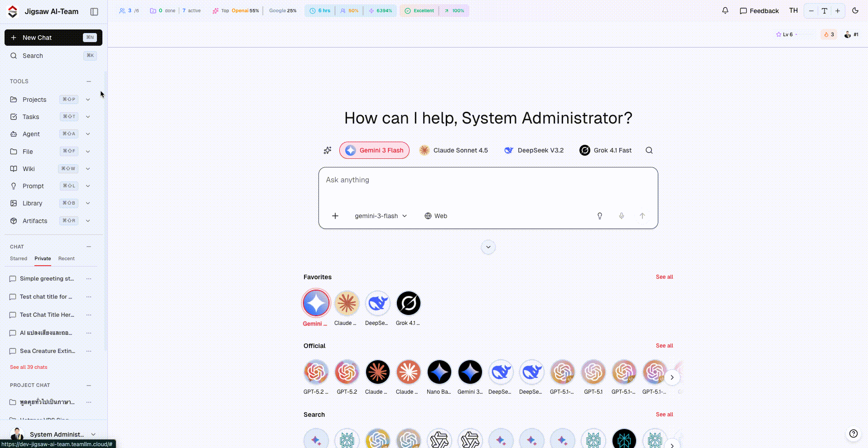Open options for 'Test chat title for' chat
Viewport: 868px width, 448px height.
(x=89, y=297)
